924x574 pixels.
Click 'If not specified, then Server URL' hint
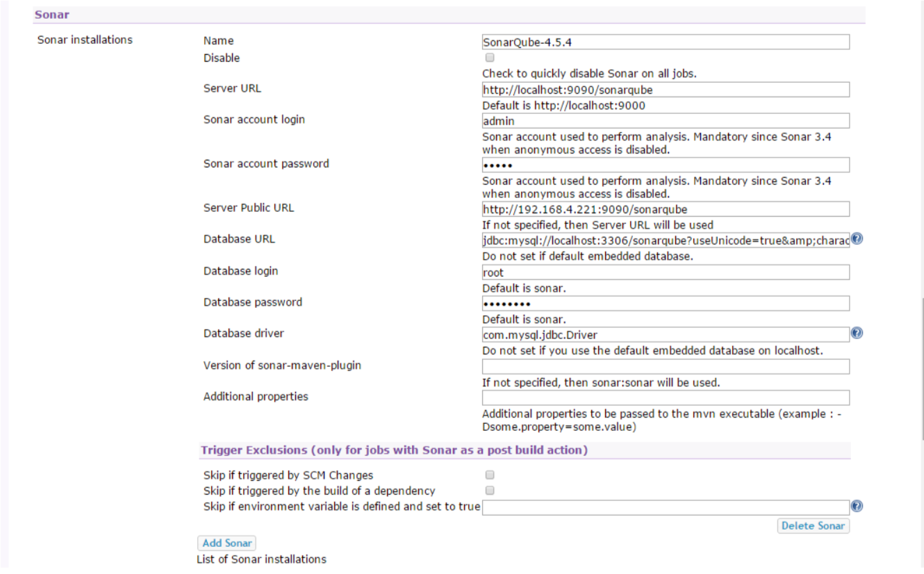[x=597, y=225]
